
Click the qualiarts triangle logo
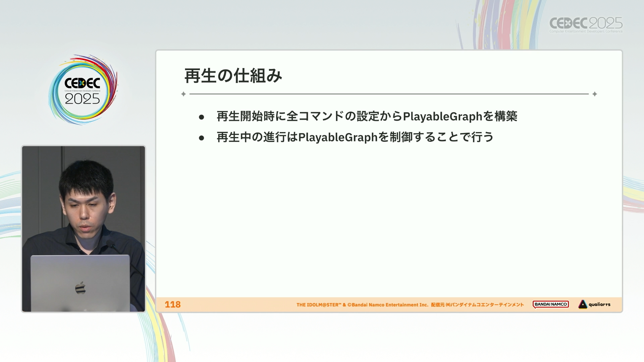pyautogui.click(x=583, y=304)
